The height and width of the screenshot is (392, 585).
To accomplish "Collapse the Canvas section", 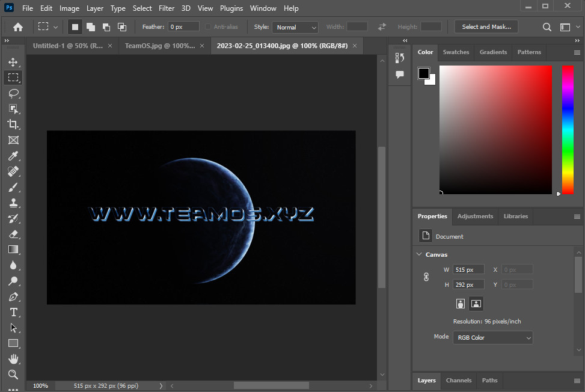I will 419,254.
